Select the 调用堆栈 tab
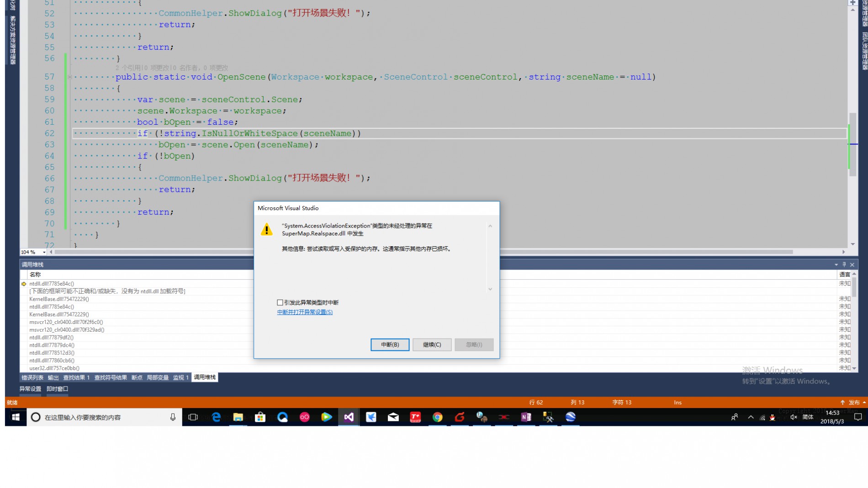This screenshot has width=868, height=488. 205,377
